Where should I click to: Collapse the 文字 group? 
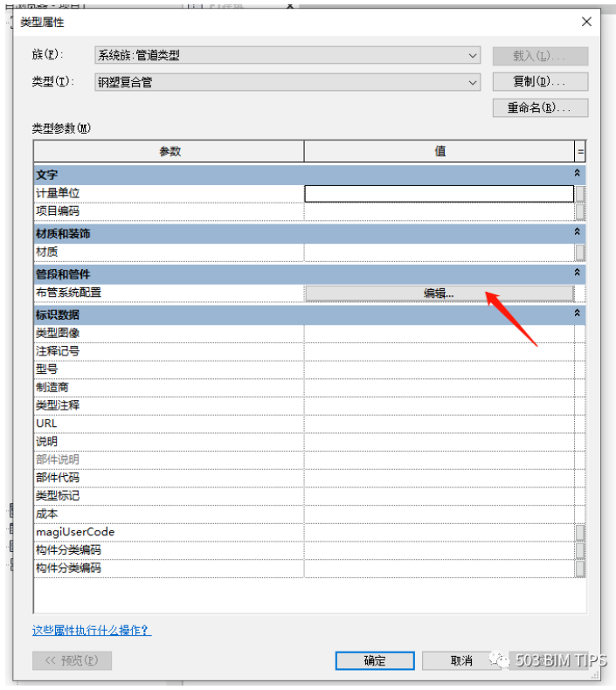[x=577, y=173]
